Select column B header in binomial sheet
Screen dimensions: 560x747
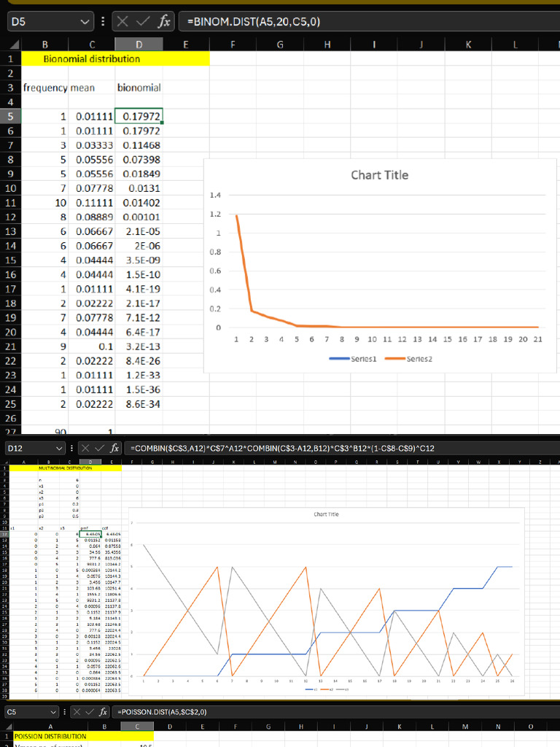pyautogui.click(x=44, y=44)
